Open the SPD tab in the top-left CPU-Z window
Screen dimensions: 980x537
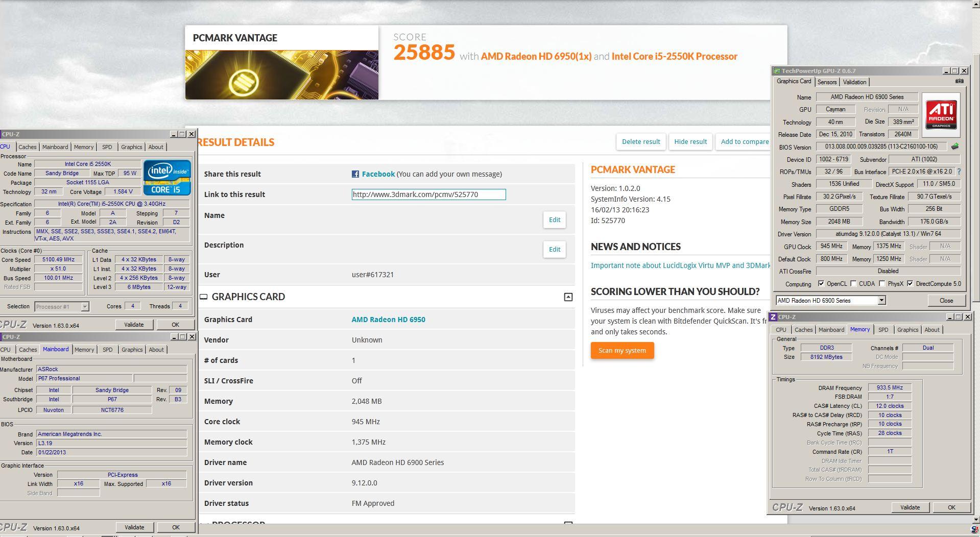pos(107,147)
